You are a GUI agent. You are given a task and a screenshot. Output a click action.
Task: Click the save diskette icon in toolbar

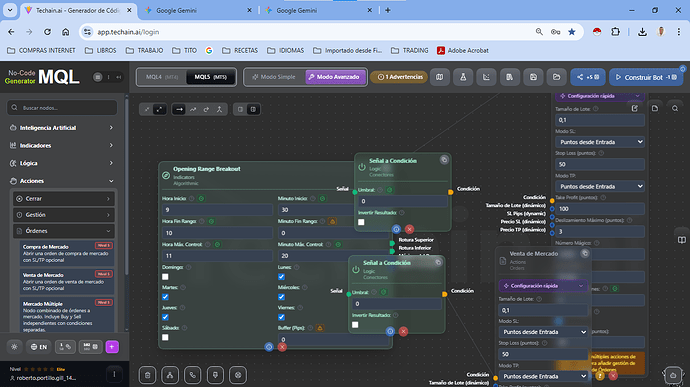[x=533, y=77]
